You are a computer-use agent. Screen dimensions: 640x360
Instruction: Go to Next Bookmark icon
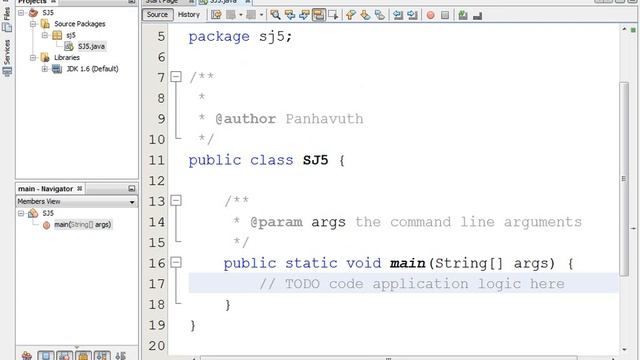pyautogui.click(x=365, y=15)
